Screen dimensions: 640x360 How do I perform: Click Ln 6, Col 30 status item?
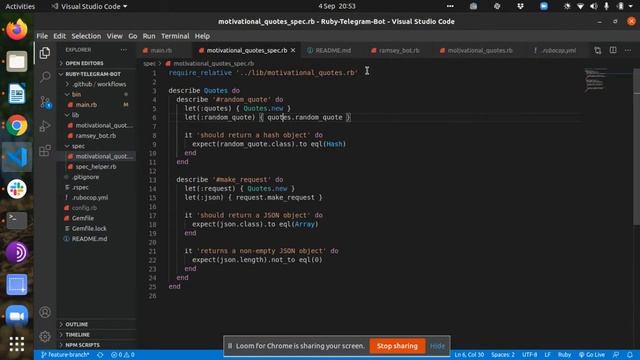469,355
